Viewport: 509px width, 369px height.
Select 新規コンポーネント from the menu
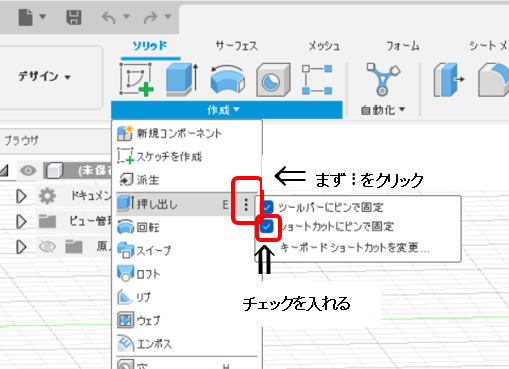tap(187, 134)
